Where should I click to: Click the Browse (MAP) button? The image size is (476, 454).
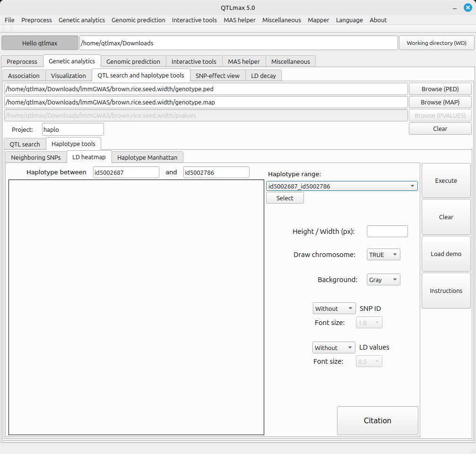point(440,102)
